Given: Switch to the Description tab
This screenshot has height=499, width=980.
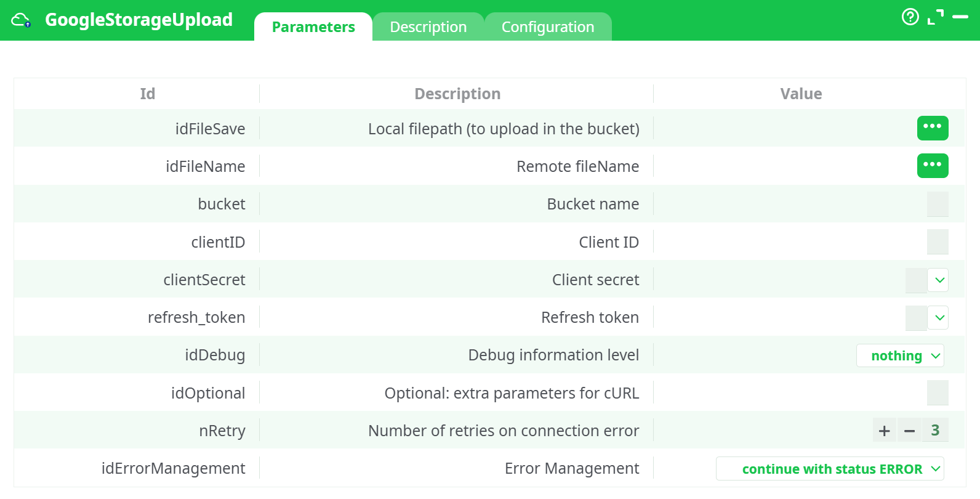Looking at the screenshot, I should 428,27.
